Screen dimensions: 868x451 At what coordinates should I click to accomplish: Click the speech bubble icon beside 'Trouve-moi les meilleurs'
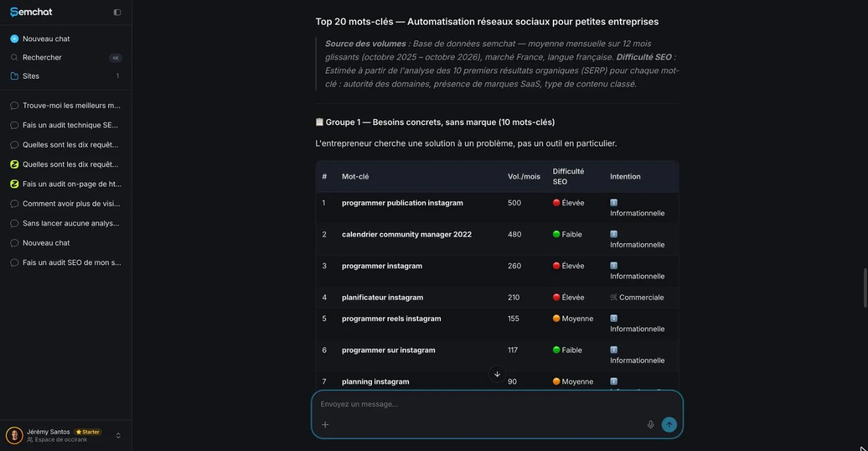click(x=15, y=106)
